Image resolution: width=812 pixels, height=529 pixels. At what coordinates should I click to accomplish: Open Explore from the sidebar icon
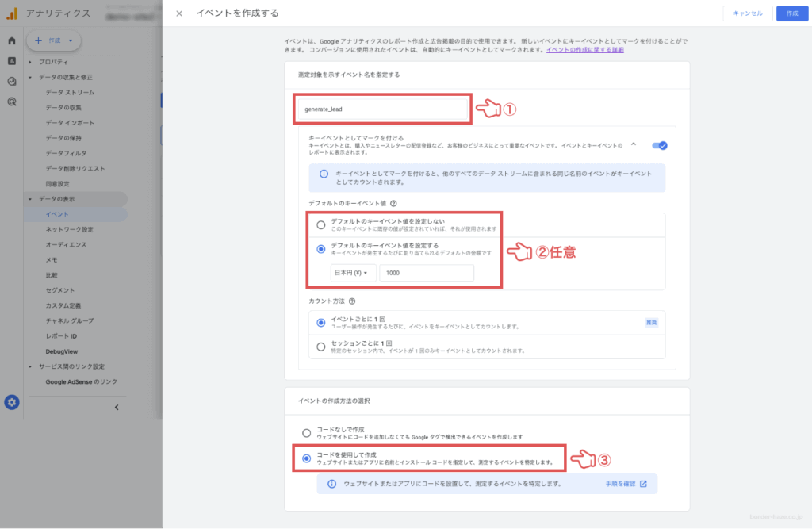pyautogui.click(x=11, y=81)
